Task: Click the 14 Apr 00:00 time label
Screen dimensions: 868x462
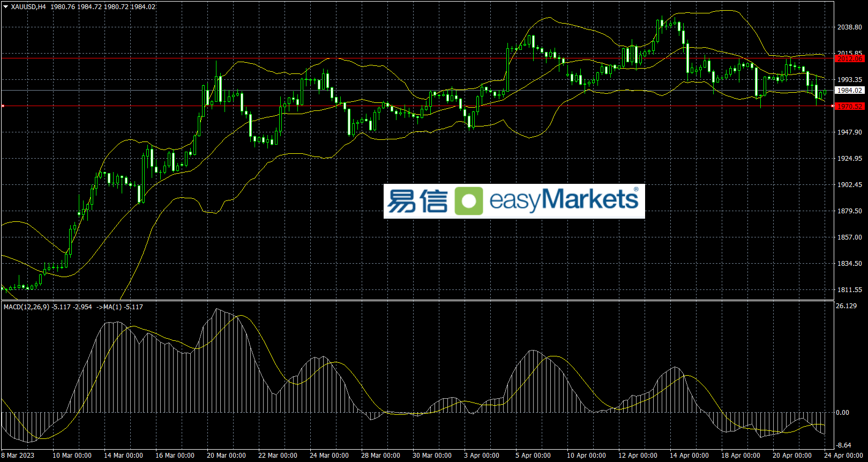Action: pyautogui.click(x=689, y=456)
